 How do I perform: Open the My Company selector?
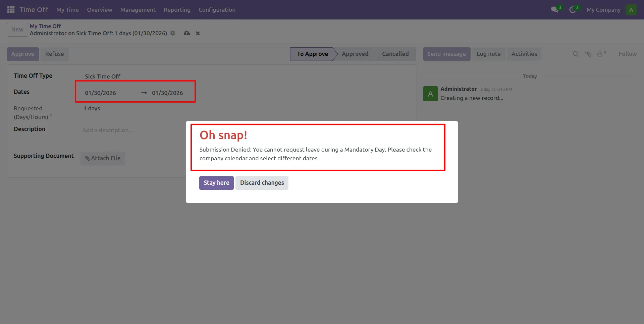pos(603,10)
